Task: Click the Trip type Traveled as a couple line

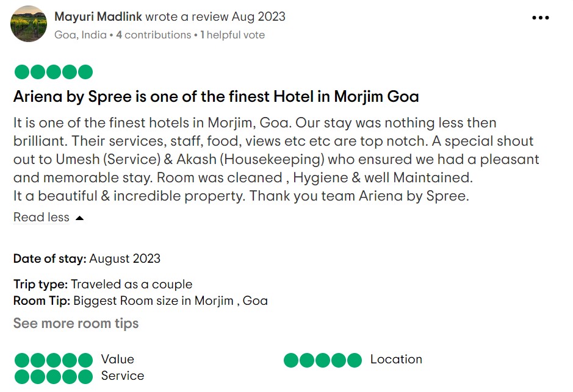Action: pos(103,284)
